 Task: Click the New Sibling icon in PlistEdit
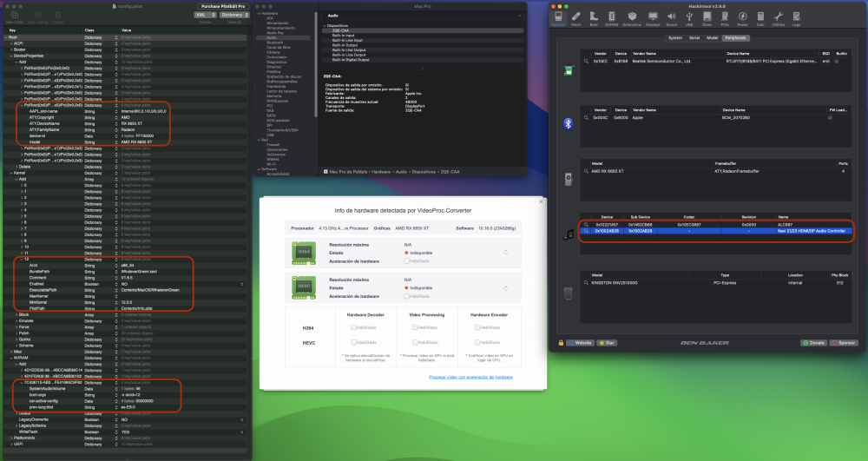click(x=37, y=15)
